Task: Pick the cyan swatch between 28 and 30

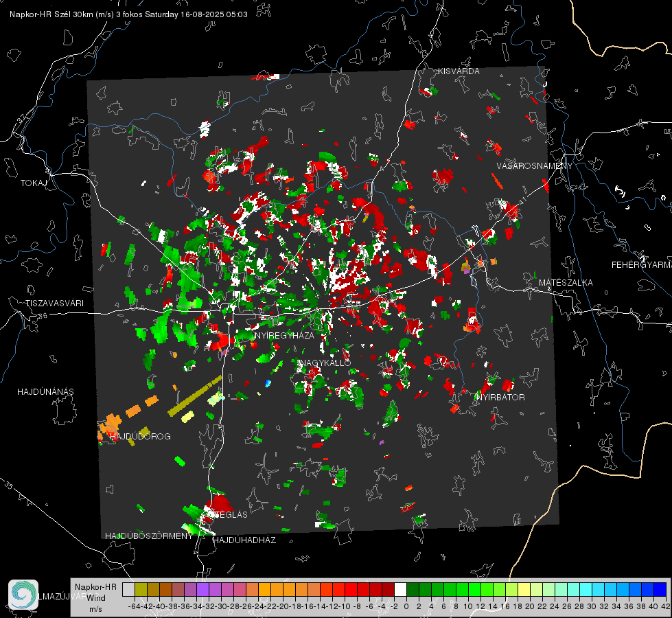Action: coord(586,589)
